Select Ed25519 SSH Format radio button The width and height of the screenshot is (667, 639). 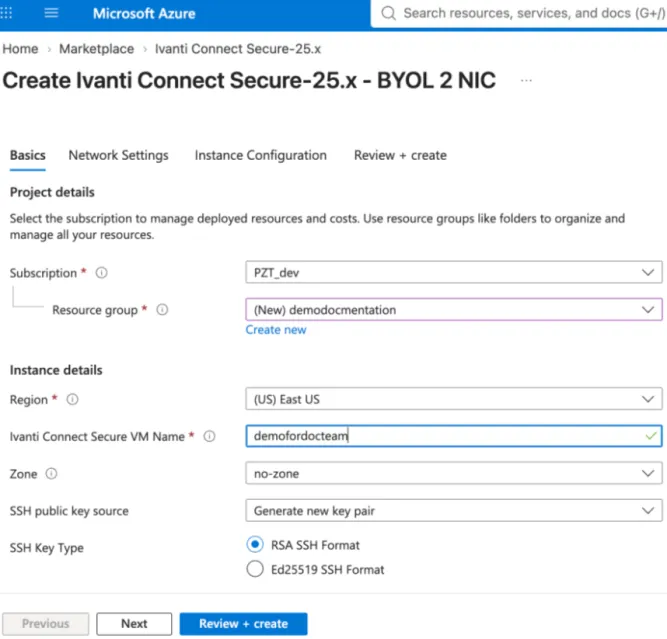click(x=255, y=569)
